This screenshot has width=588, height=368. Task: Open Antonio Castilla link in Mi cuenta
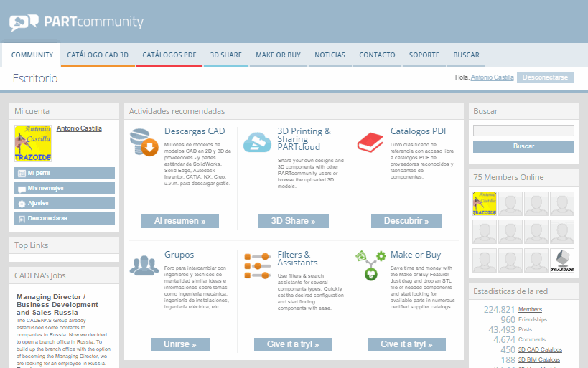(x=79, y=128)
